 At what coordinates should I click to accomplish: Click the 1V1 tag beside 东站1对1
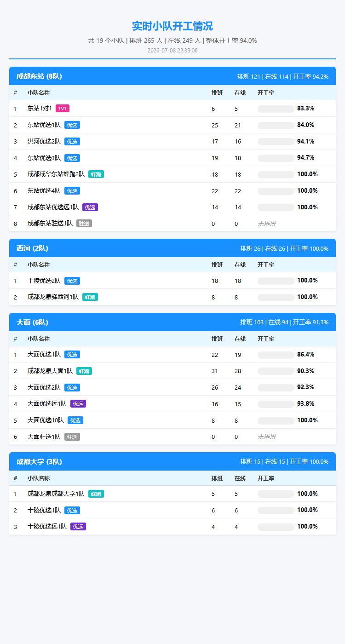63,109
